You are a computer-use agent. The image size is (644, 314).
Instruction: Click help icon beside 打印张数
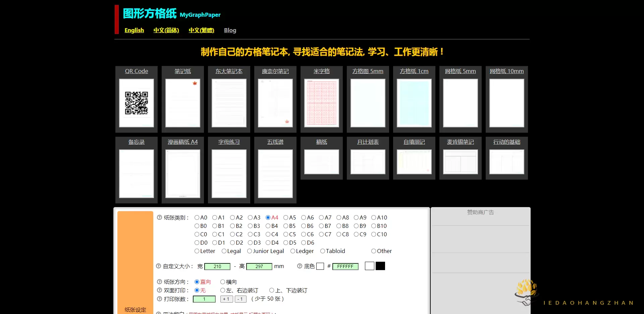point(159,299)
